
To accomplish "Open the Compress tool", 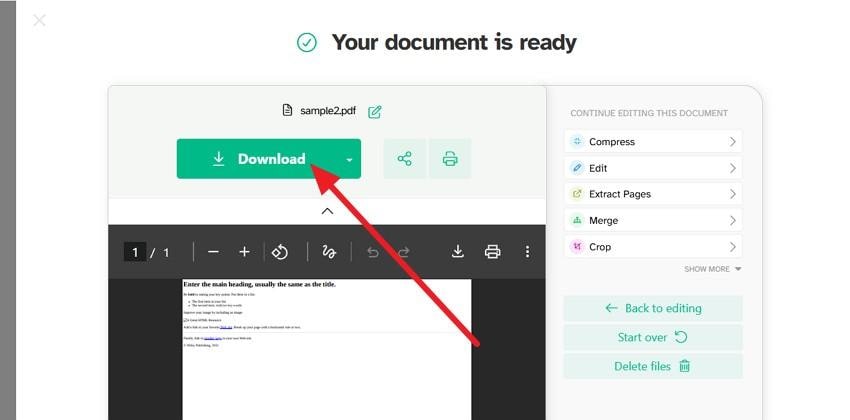I will [653, 141].
